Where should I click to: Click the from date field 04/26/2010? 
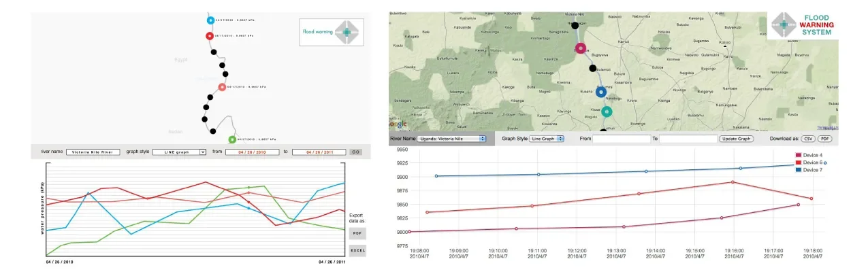[x=253, y=152]
